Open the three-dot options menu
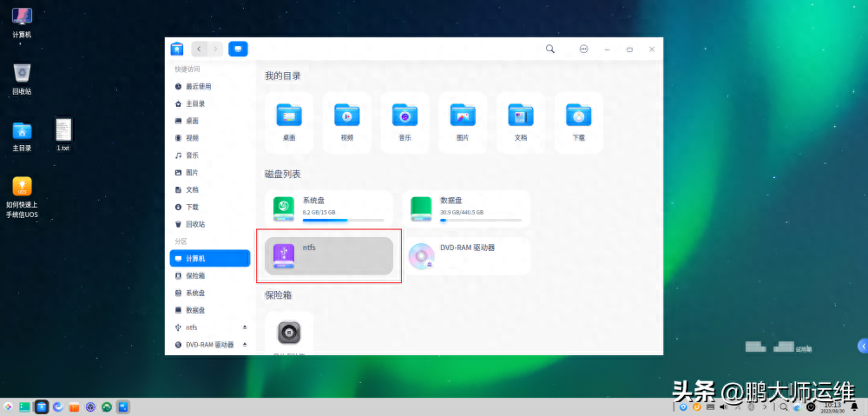The width and height of the screenshot is (868, 416). tap(583, 49)
